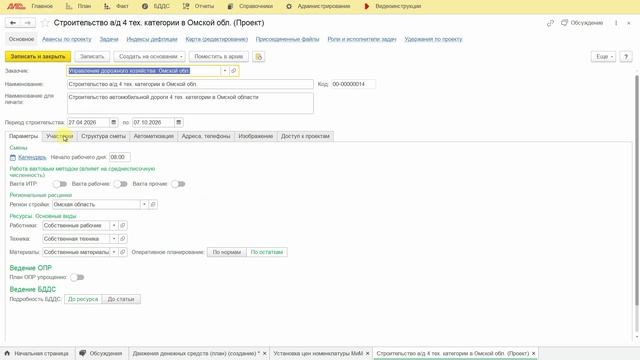Open the Заказчик record via open icon
Image resolution: width=640 pixels, height=360 pixels.
[234, 71]
